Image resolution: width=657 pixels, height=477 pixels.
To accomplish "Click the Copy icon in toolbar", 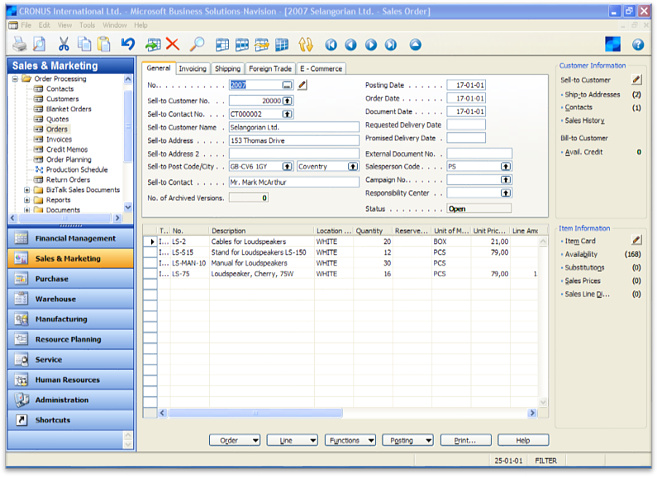I will (84, 44).
